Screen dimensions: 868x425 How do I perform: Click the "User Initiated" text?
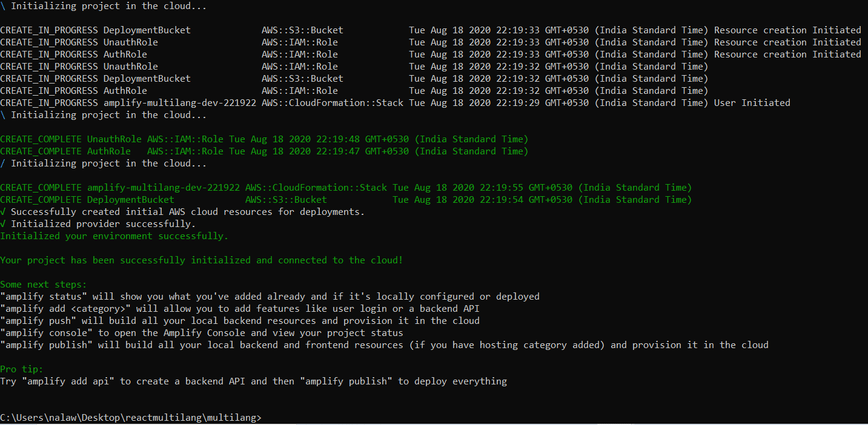pos(752,103)
